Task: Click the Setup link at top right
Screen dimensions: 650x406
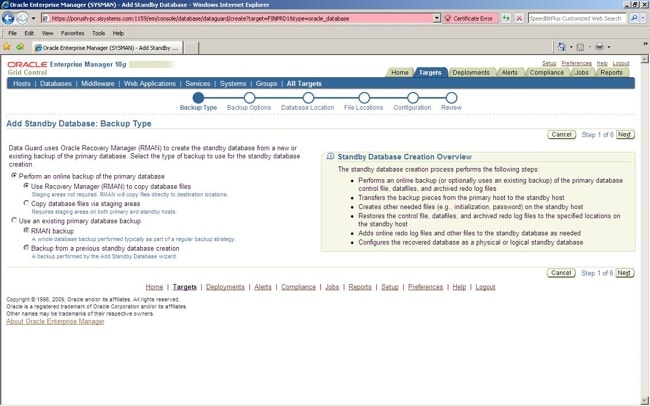Action: click(549, 63)
